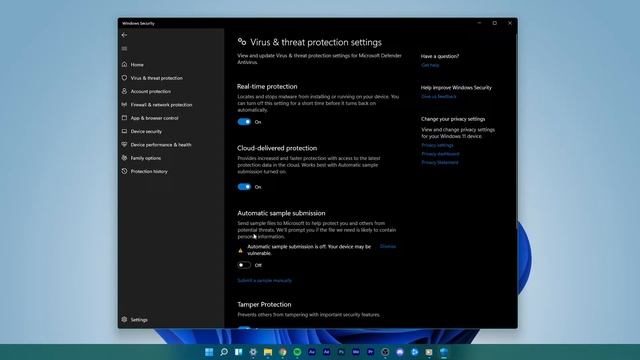Click the Home house icon
640x360 pixels.
pyautogui.click(x=124, y=64)
